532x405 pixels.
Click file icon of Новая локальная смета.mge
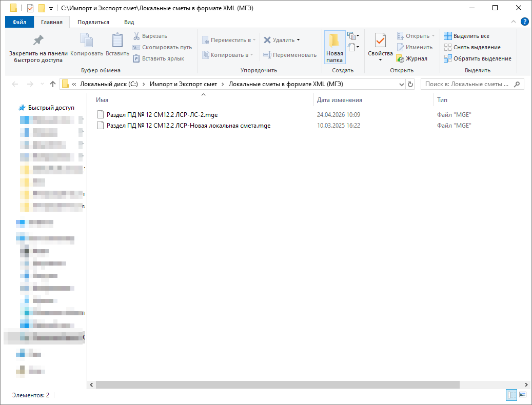101,126
